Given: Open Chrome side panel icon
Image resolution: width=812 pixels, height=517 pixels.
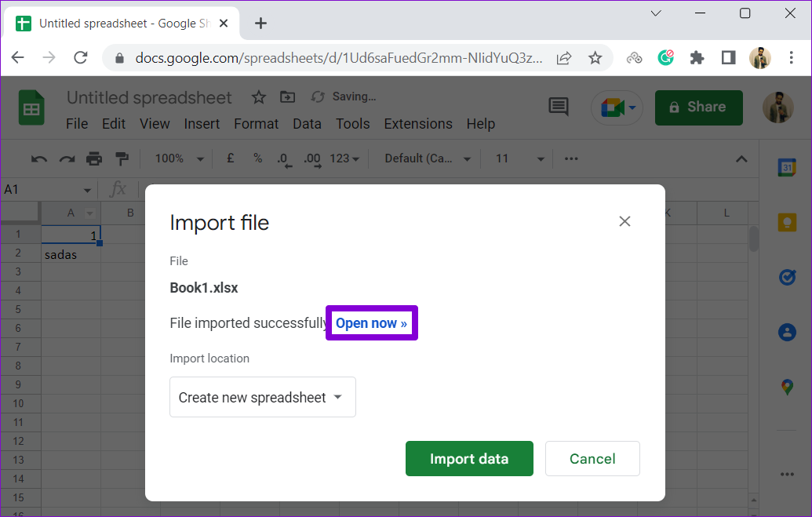Looking at the screenshot, I should click(729, 57).
